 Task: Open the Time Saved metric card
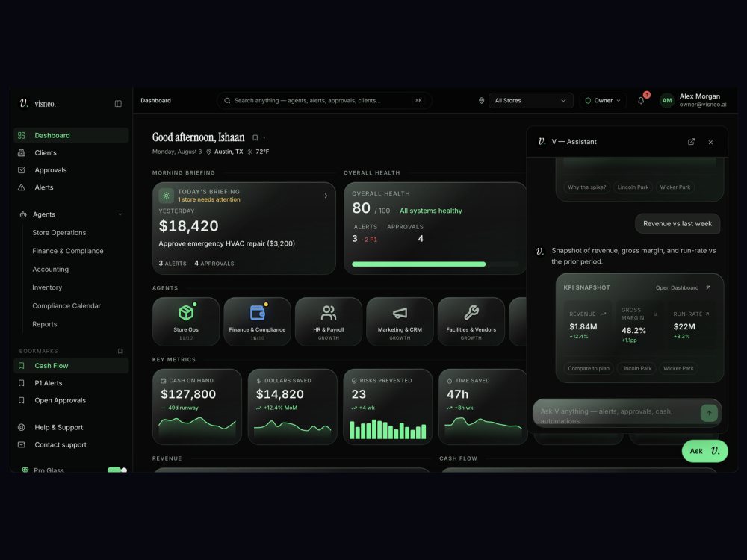pos(483,407)
